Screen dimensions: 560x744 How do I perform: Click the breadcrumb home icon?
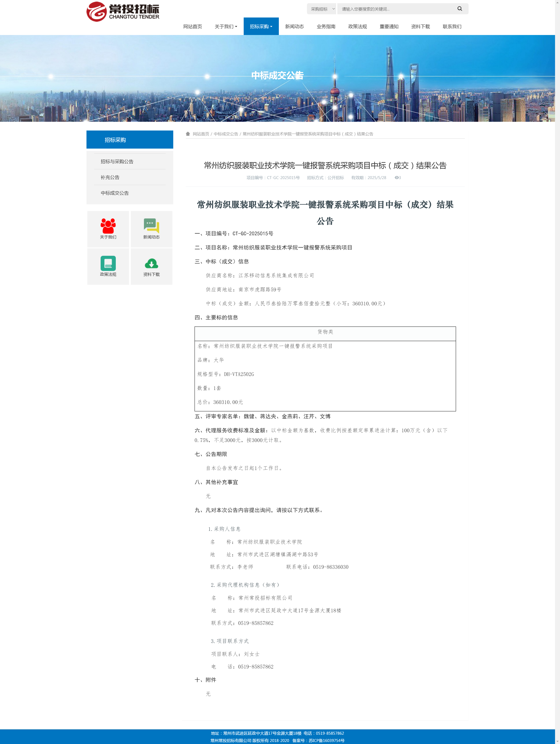tap(188, 134)
